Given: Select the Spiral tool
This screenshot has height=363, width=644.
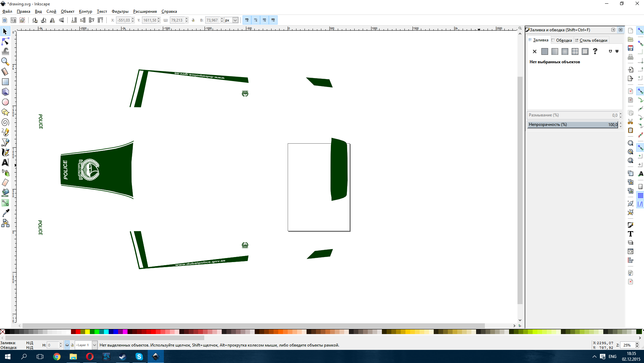Looking at the screenshot, I should [5, 122].
